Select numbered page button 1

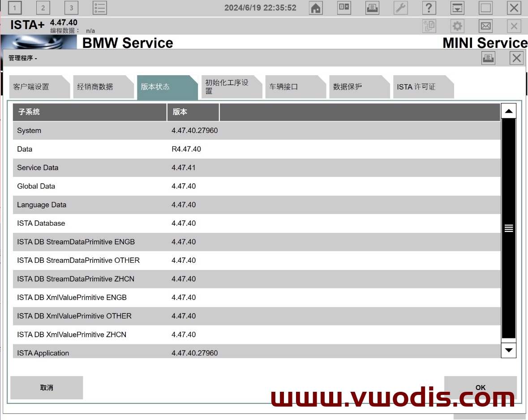click(14, 8)
